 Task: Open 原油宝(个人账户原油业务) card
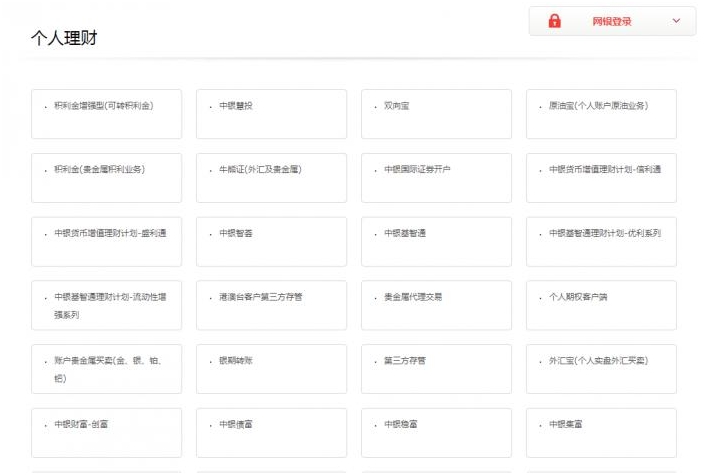point(598,106)
